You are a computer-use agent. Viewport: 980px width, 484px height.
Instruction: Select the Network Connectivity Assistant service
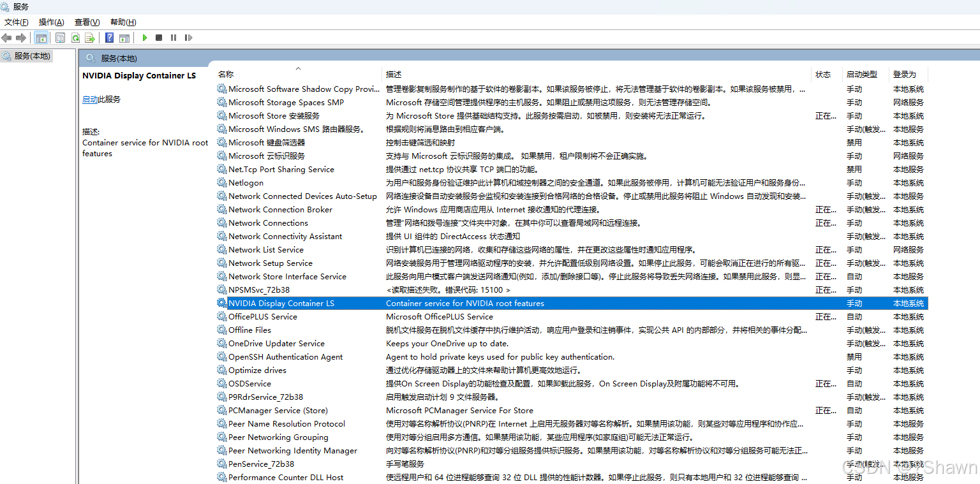pos(572,236)
